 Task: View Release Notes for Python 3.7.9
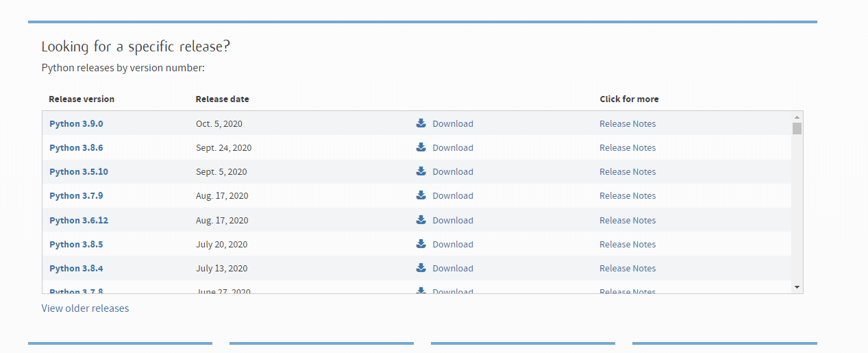pos(628,196)
